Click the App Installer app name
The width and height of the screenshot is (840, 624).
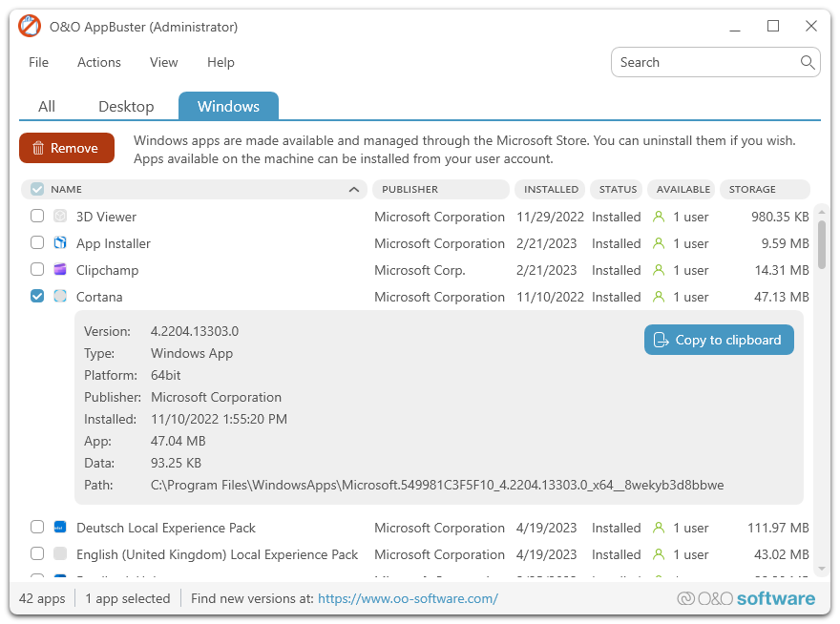[x=113, y=243]
